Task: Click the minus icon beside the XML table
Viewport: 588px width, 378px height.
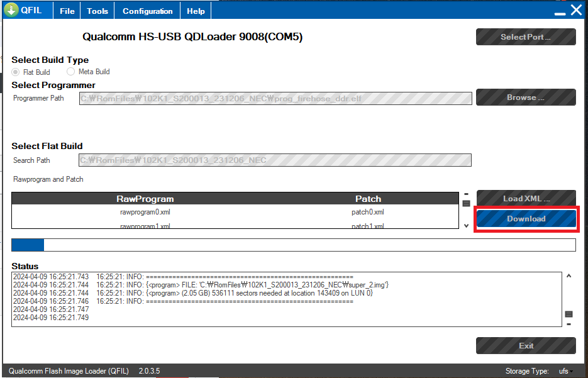Action: [x=467, y=194]
